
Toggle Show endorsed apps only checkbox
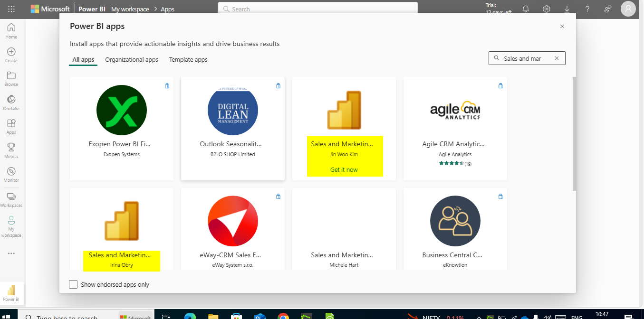click(x=73, y=284)
